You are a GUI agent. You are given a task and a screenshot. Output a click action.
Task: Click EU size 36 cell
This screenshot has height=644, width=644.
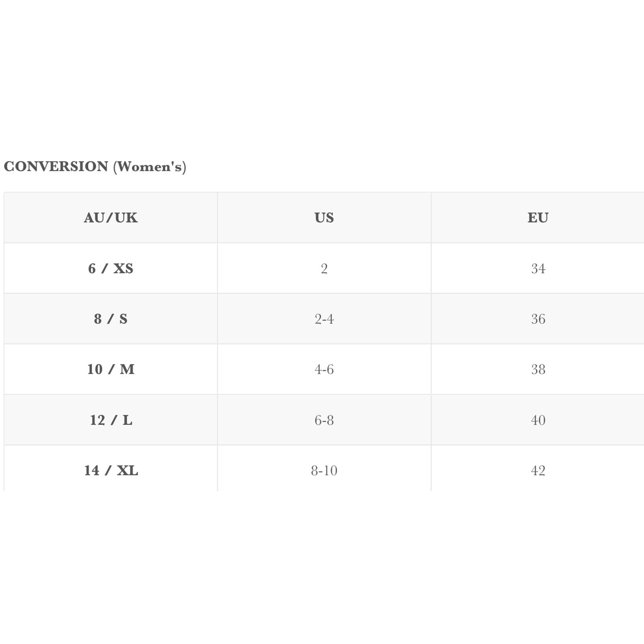538,319
